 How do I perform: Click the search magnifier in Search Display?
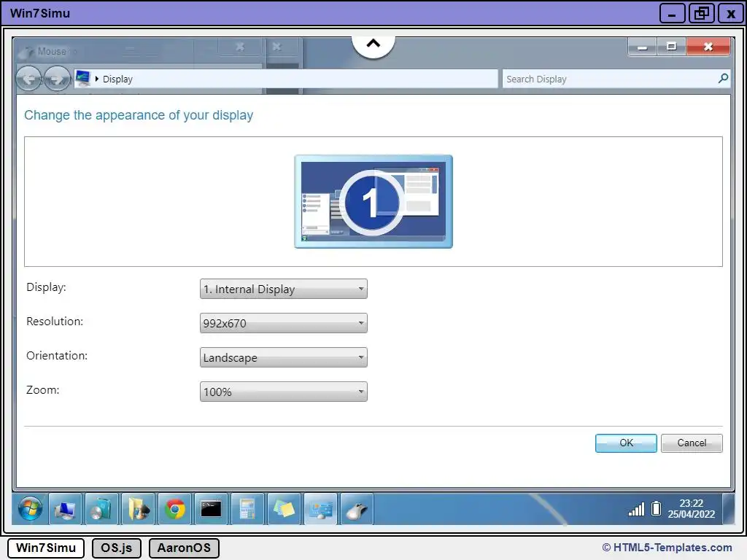click(x=723, y=78)
